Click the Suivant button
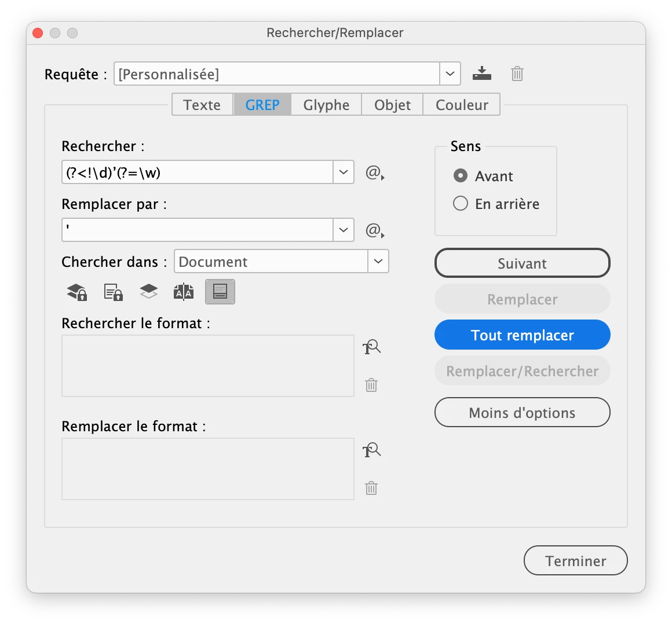The height and width of the screenshot is (624, 672). (522, 263)
